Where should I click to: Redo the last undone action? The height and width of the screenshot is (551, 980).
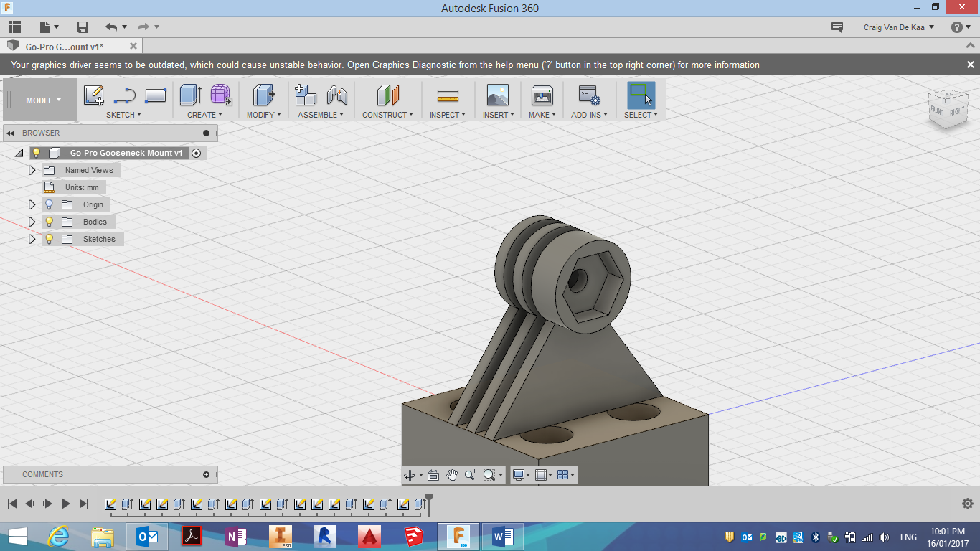[143, 27]
